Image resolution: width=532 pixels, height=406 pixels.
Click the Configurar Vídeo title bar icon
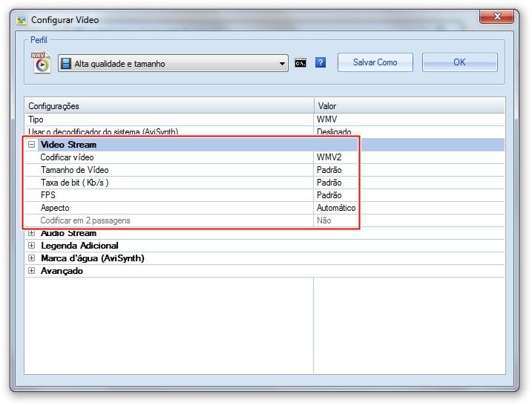[22, 20]
